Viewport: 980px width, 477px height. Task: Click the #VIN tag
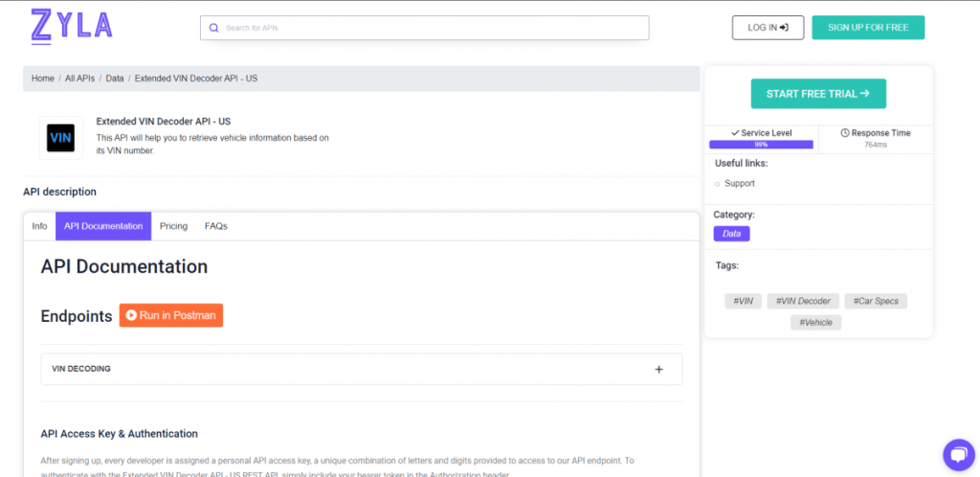pyautogui.click(x=743, y=302)
